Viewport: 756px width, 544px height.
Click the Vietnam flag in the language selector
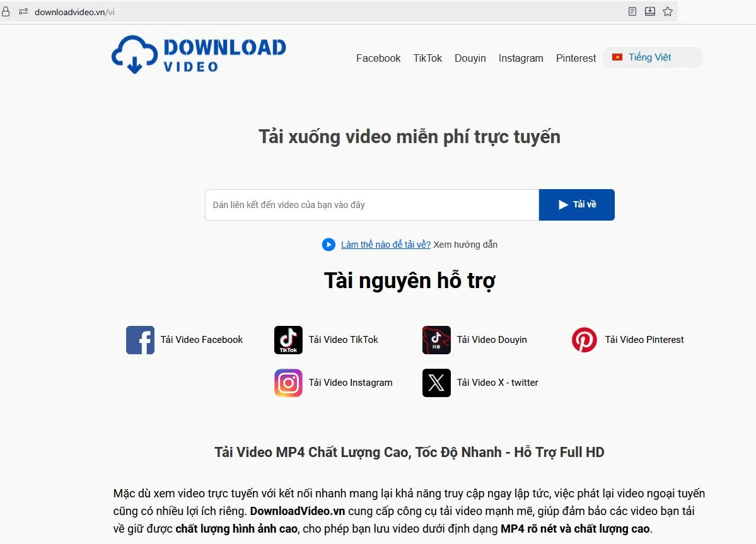coord(616,57)
